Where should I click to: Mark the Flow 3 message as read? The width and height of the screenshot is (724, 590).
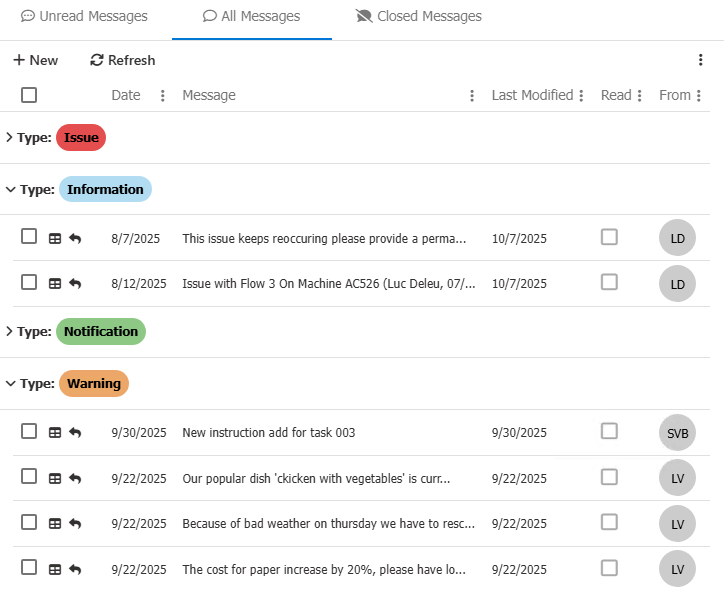pyautogui.click(x=609, y=282)
